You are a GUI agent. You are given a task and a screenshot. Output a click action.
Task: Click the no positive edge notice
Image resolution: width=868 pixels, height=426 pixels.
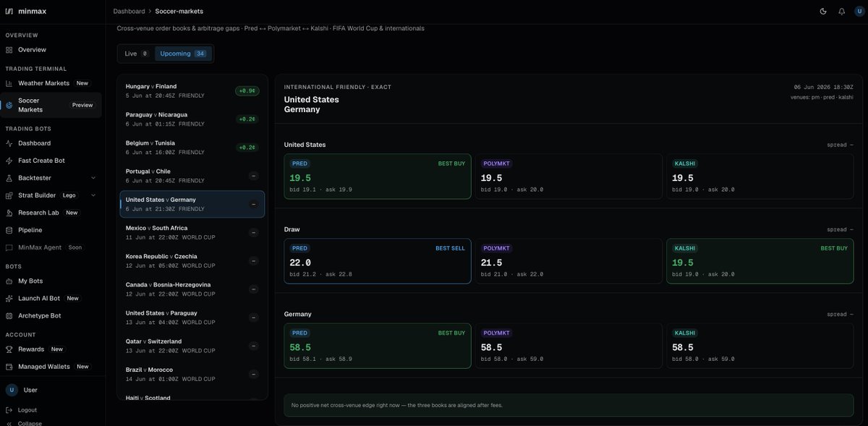[x=569, y=405]
